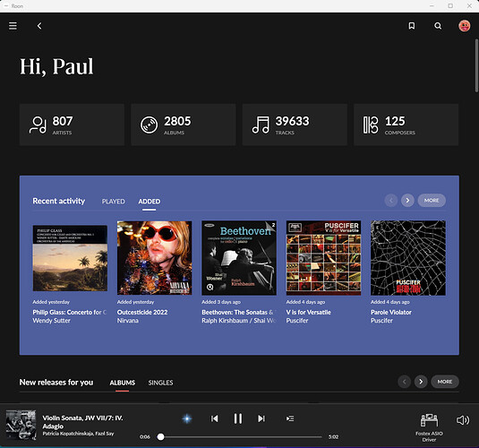Maximize the Roon window
The height and width of the screenshot is (448, 479).
tap(450, 5)
